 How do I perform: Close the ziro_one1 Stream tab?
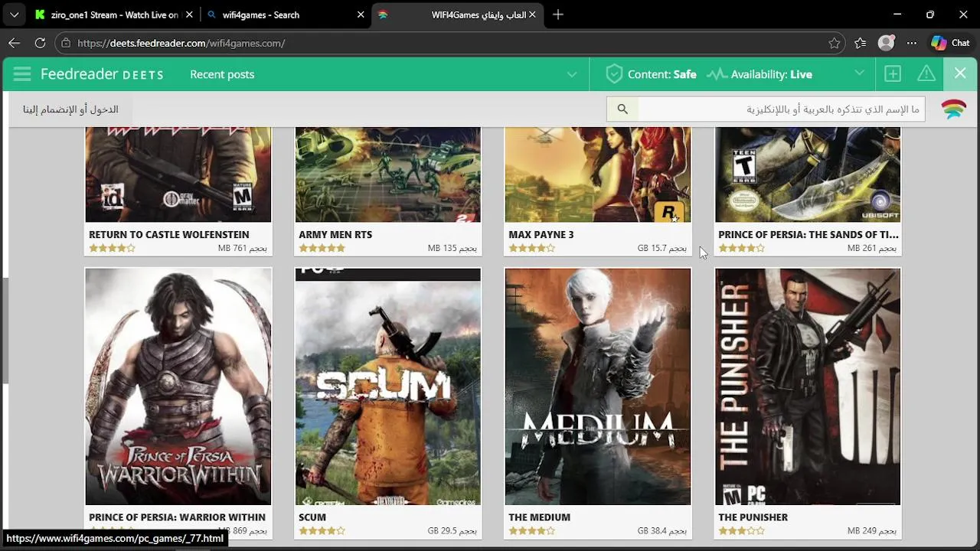189,15
